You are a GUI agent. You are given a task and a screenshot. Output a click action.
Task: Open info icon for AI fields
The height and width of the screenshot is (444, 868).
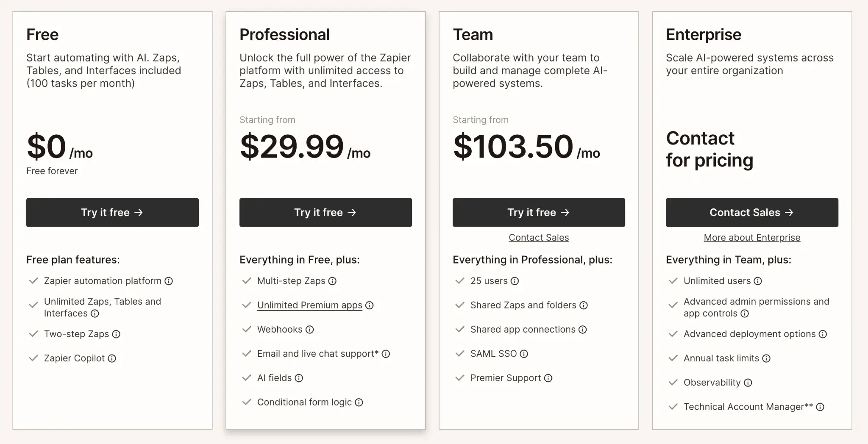[x=299, y=378]
